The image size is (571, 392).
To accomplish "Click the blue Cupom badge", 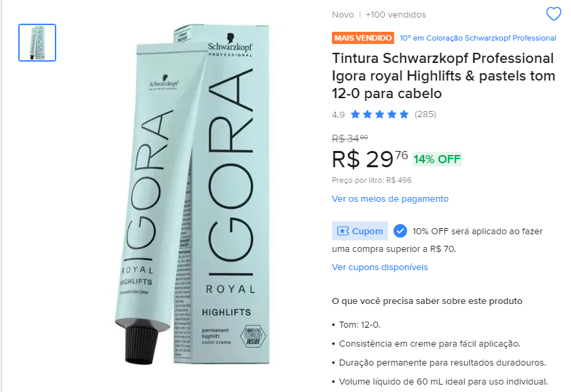I will coord(360,231).
